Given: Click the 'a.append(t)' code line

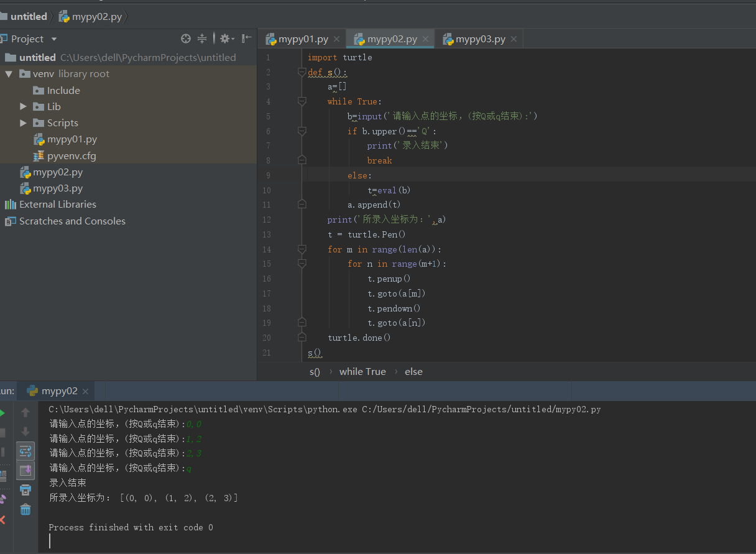Looking at the screenshot, I should 374,205.
